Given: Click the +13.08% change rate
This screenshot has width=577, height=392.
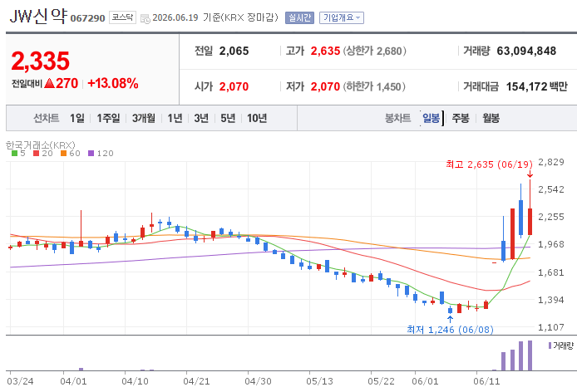Looking at the screenshot, I should click(x=113, y=84).
